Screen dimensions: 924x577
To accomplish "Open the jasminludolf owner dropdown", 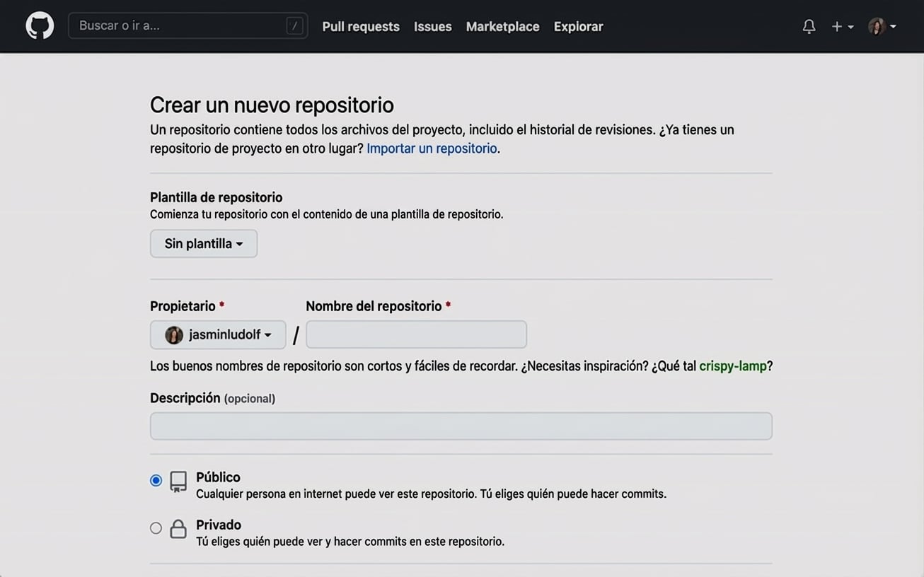I will 218,334.
